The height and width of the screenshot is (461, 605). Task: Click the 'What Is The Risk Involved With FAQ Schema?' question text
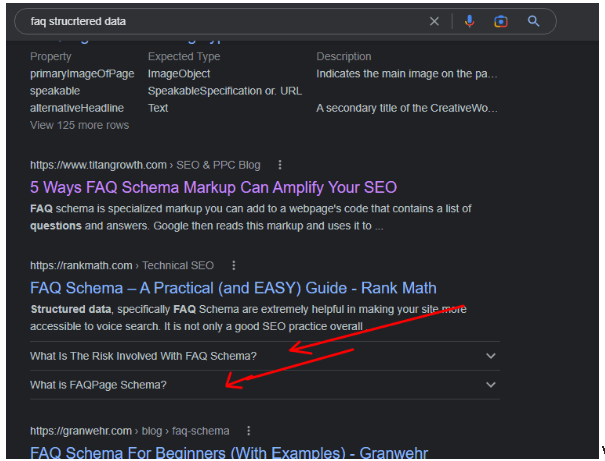pos(143,356)
